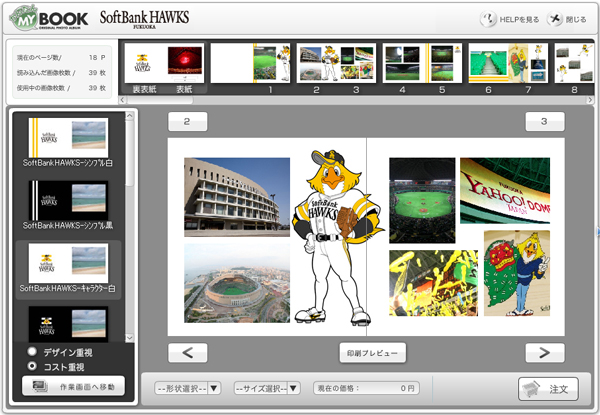Click the indoor baseball field photo
The image size is (600, 415).
point(422,200)
